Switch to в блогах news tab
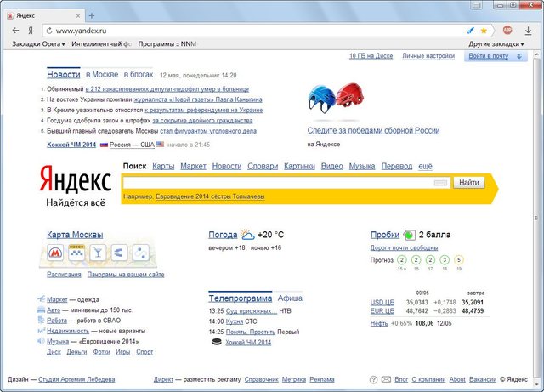The image size is (544, 392). click(x=139, y=74)
